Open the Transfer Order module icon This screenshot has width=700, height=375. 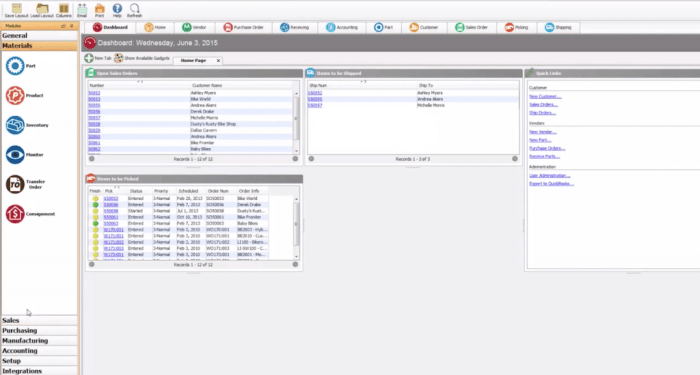click(x=15, y=184)
